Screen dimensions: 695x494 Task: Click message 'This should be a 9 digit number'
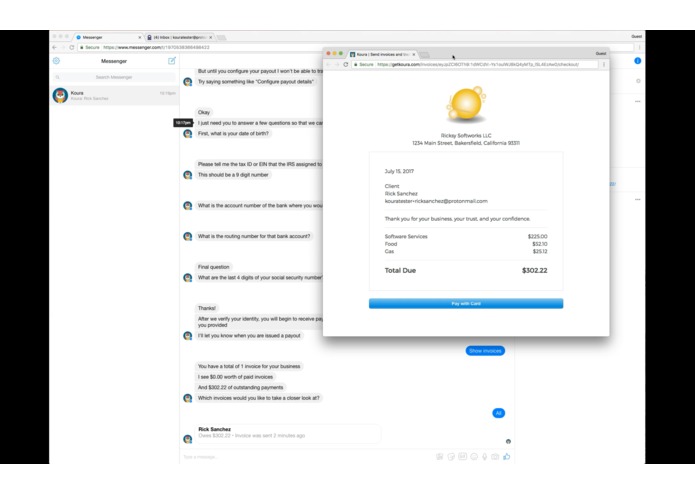point(233,175)
